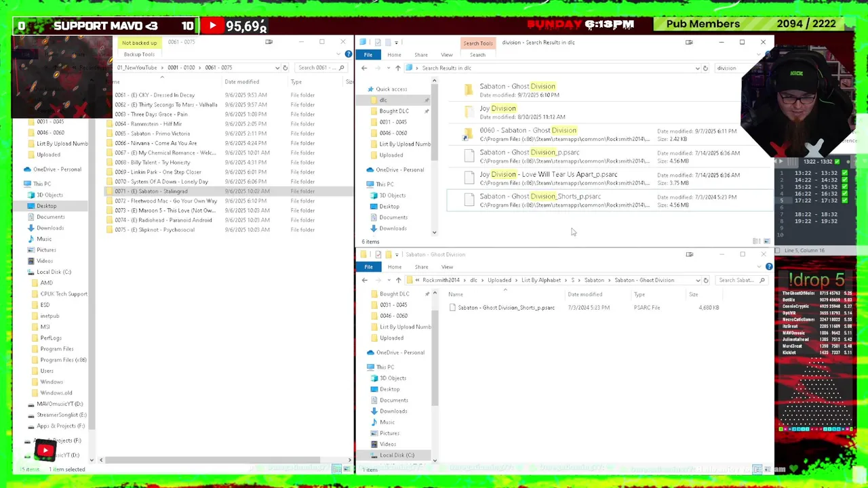Click Sabaton - Ghost Division folder icon in search results

468,90
